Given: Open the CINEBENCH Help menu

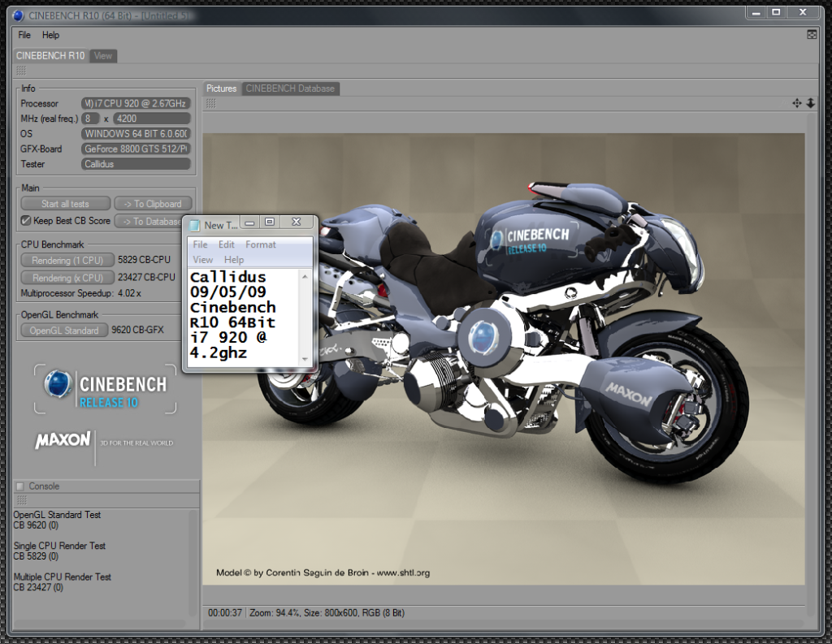Looking at the screenshot, I should click(x=50, y=35).
